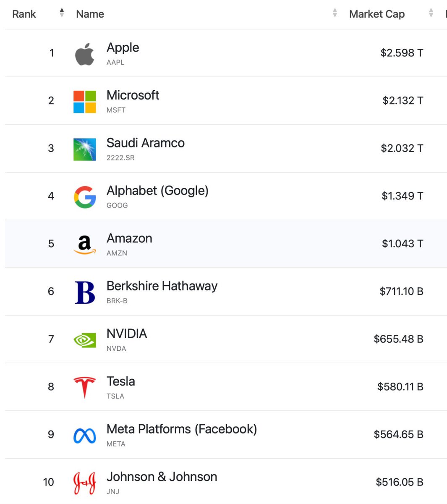Click the Name column header text
Screen dimensions: 447x504
coord(90,14)
